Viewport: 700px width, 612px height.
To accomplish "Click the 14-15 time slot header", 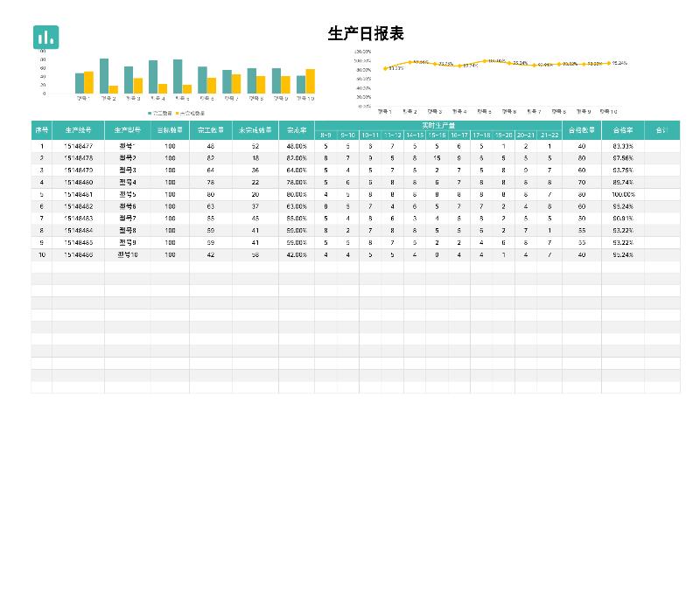I will click(415, 135).
